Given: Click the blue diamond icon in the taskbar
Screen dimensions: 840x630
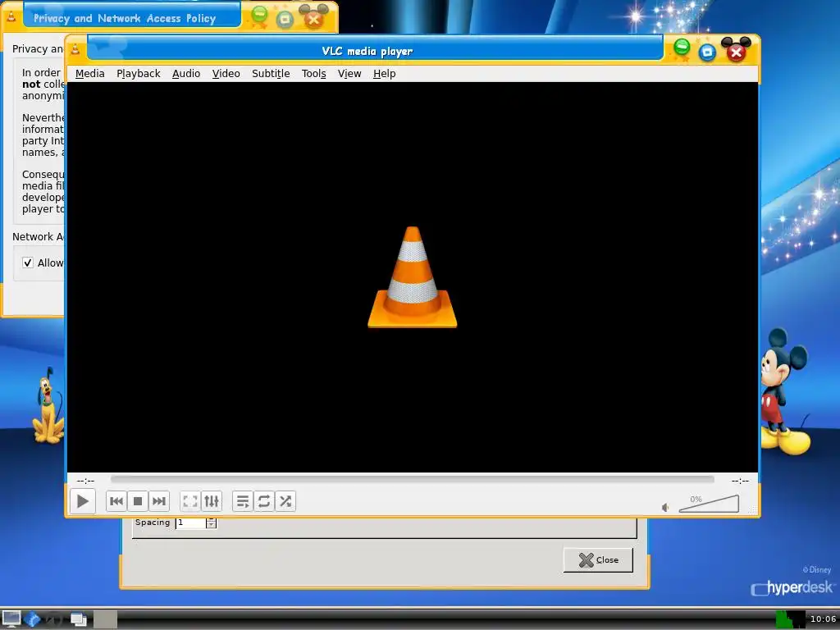Looking at the screenshot, I should (33, 619).
